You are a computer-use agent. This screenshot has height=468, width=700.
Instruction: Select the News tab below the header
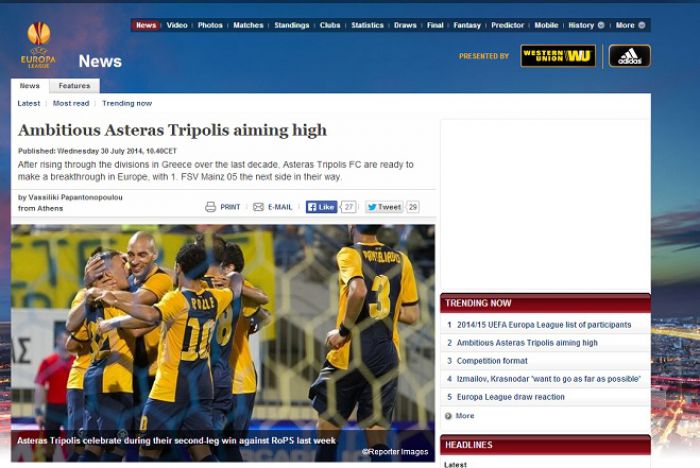29,86
